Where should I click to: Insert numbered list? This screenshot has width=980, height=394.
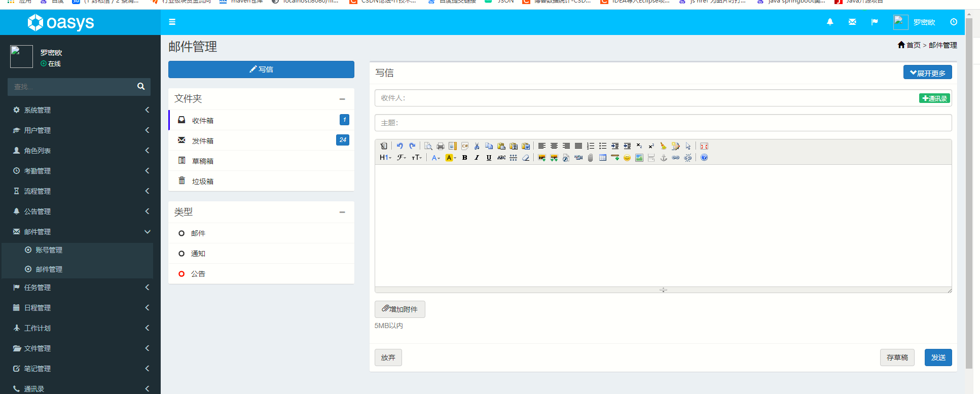(x=591, y=146)
